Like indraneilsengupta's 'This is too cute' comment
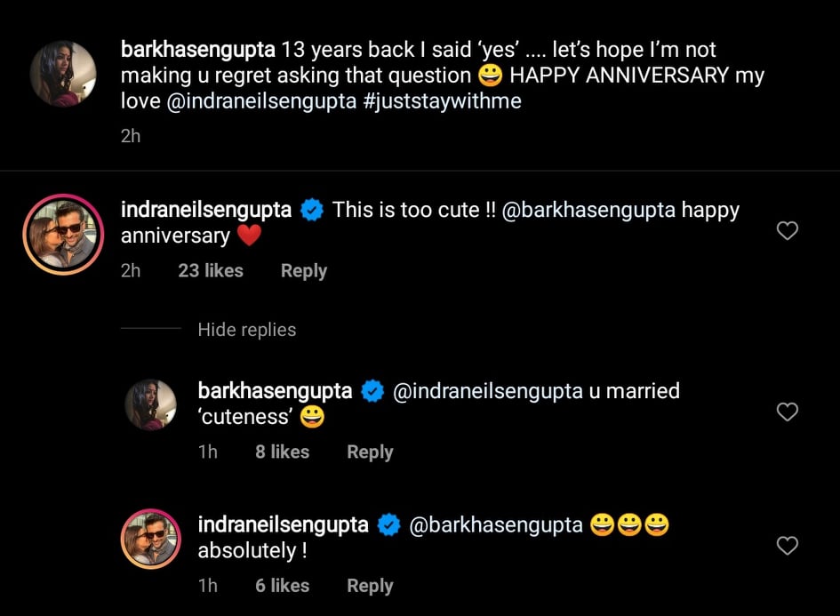The image size is (840, 616). click(x=787, y=231)
